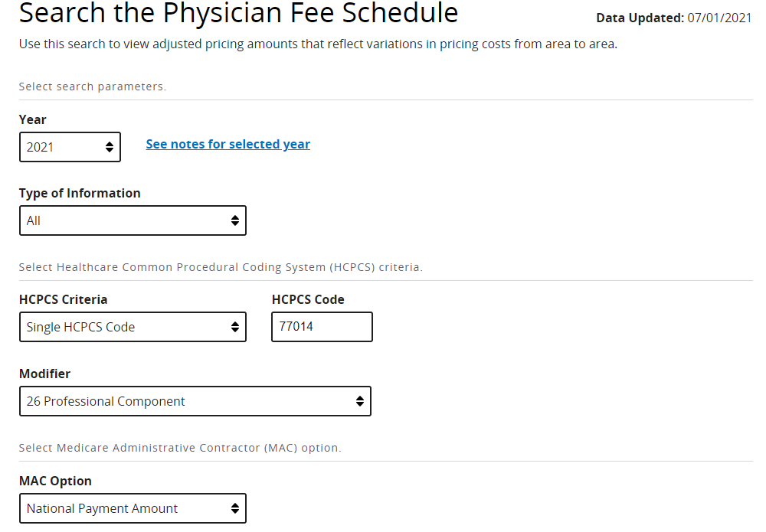
Task: Click the arrow icon in the Year select
Action: pyautogui.click(x=110, y=146)
